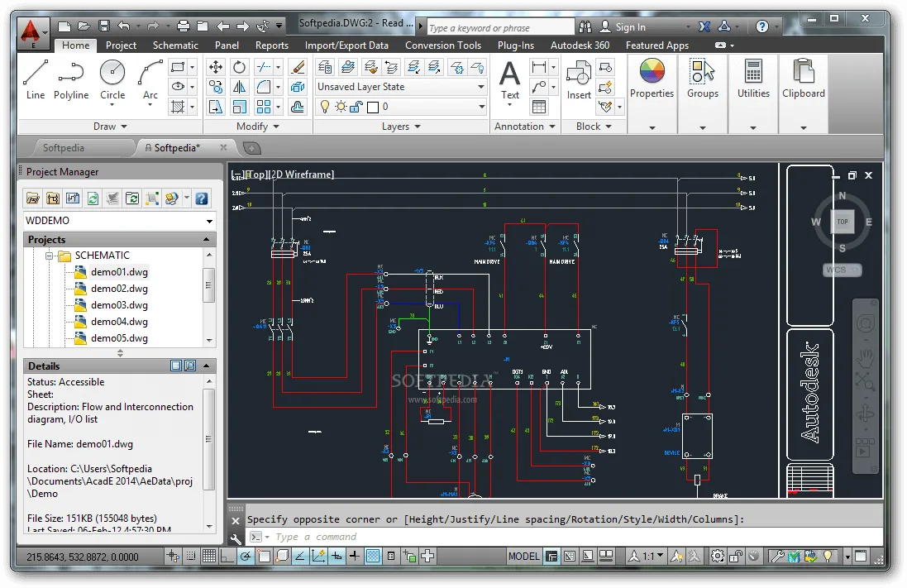
Task: Click the layer 0 color swatch
Action: (373, 107)
